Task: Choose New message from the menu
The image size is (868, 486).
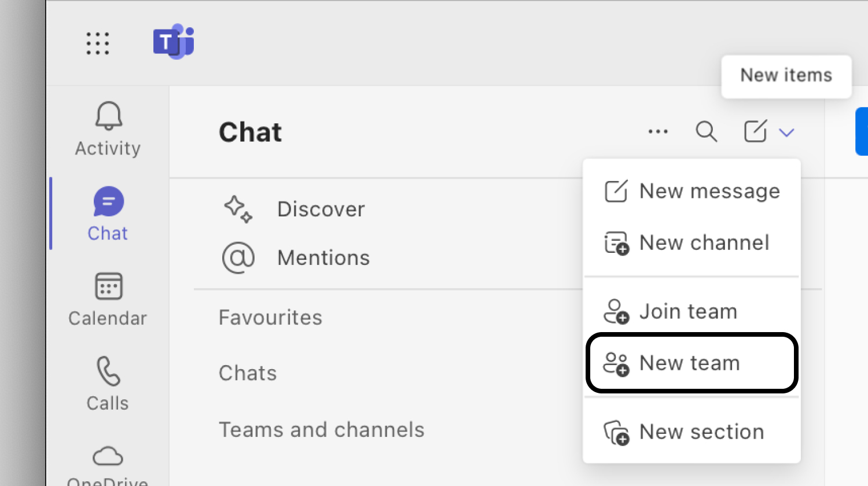Action: pos(692,191)
